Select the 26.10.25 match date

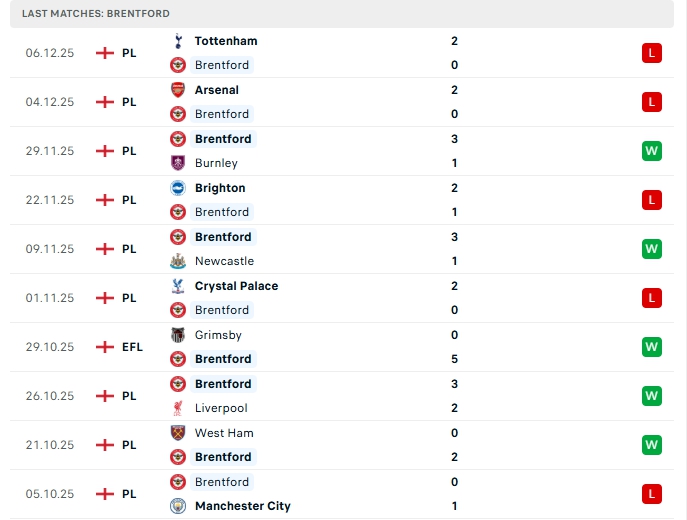click(x=50, y=396)
